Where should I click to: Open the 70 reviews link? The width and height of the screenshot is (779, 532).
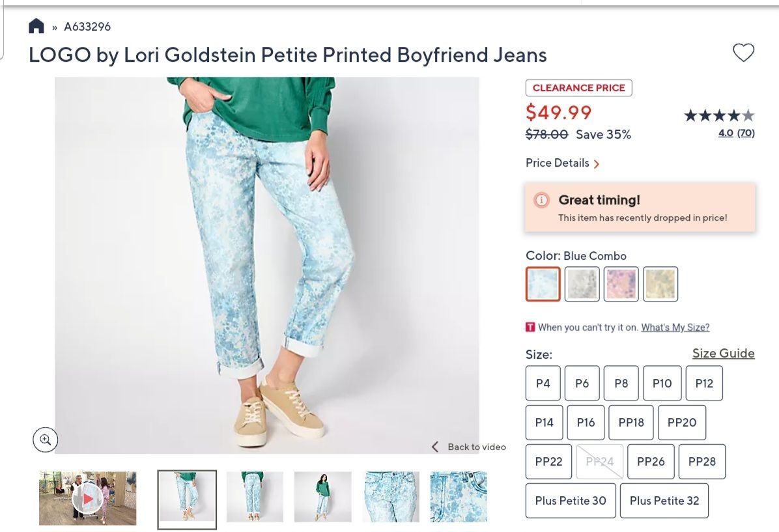(746, 133)
